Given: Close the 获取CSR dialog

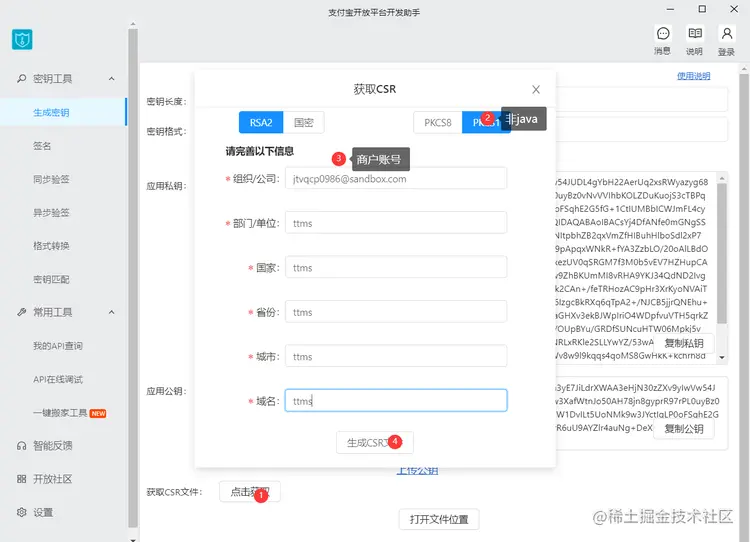Looking at the screenshot, I should (536, 89).
